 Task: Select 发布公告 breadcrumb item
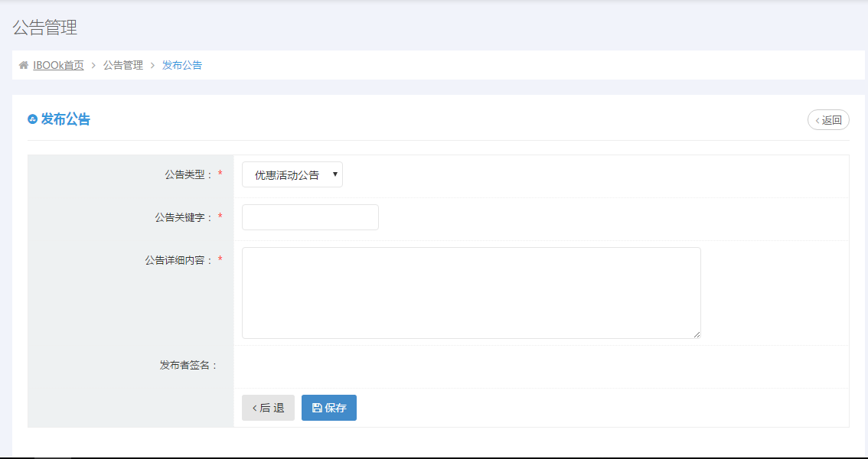[182, 65]
